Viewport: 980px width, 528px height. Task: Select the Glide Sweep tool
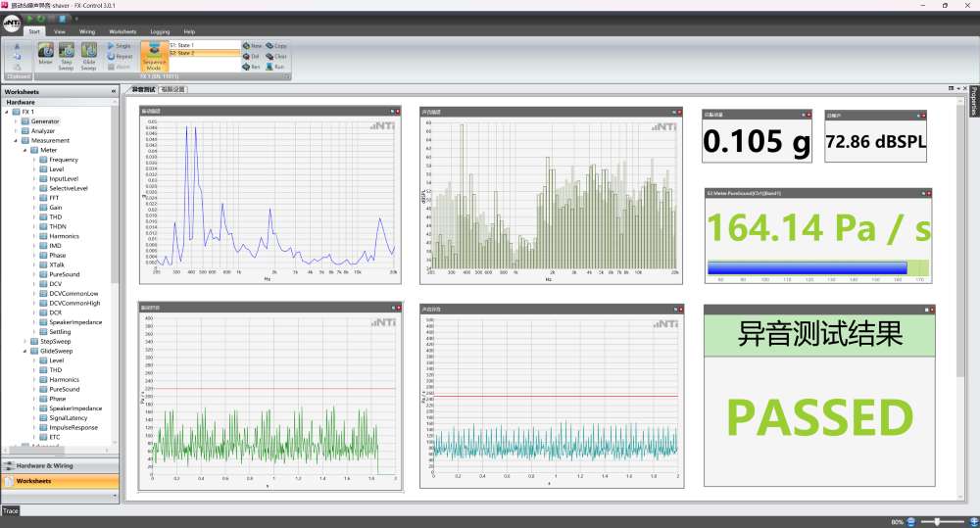click(x=89, y=55)
